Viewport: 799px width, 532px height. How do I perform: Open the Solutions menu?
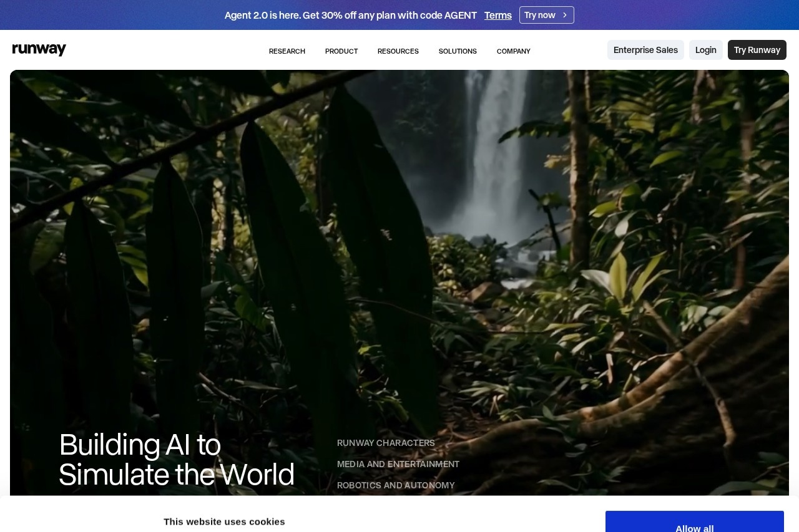458,51
